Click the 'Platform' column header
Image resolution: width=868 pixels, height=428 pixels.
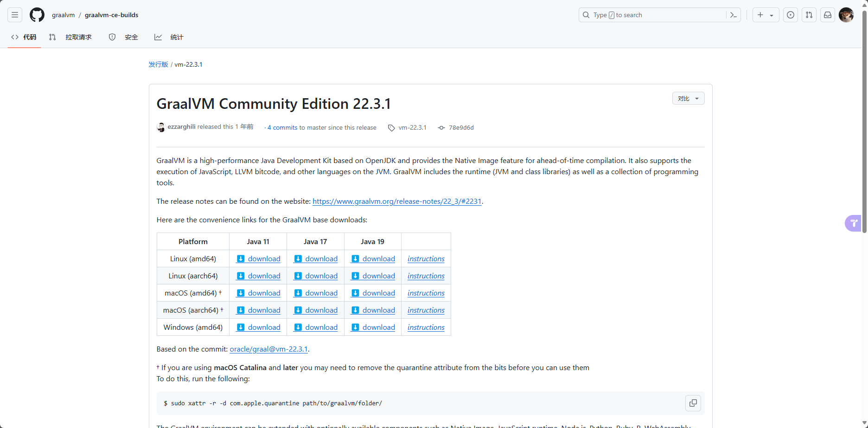pos(193,242)
